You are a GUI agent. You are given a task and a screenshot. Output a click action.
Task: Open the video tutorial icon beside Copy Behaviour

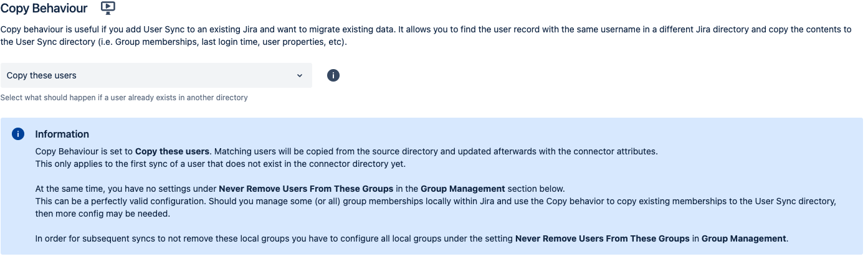pos(108,8)
